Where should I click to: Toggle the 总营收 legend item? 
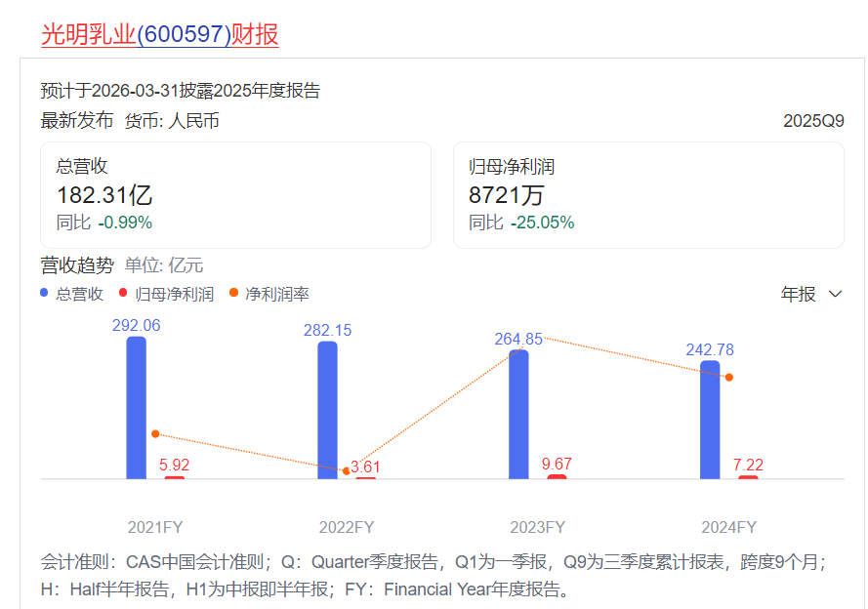[72, 294]
